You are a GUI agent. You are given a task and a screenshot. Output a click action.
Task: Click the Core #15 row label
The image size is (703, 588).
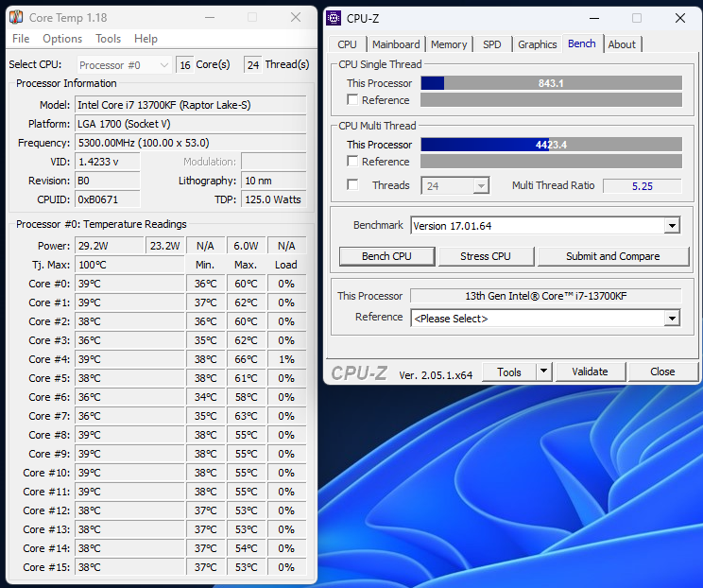pyautogui.click(x=46, y=567)
